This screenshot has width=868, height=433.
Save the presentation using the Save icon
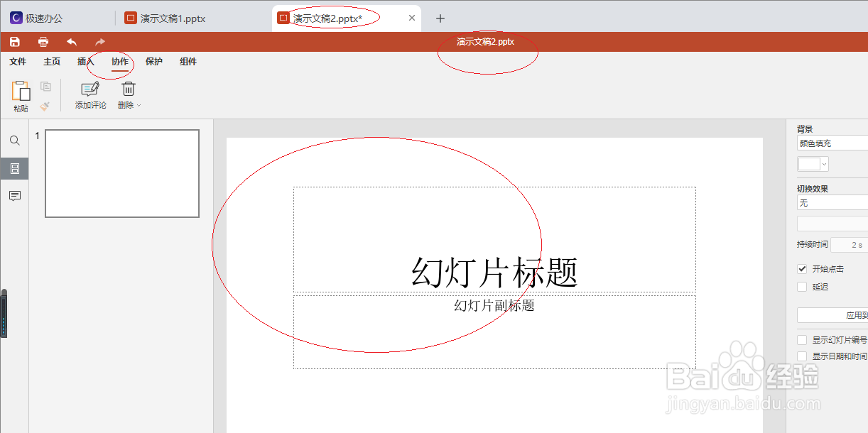click(14, 41)
